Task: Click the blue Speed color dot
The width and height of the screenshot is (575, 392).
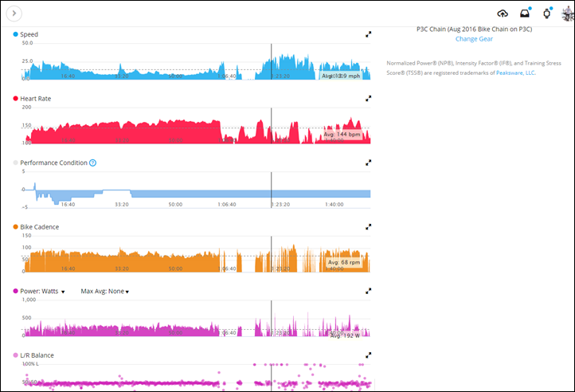Action: (15, 34)
